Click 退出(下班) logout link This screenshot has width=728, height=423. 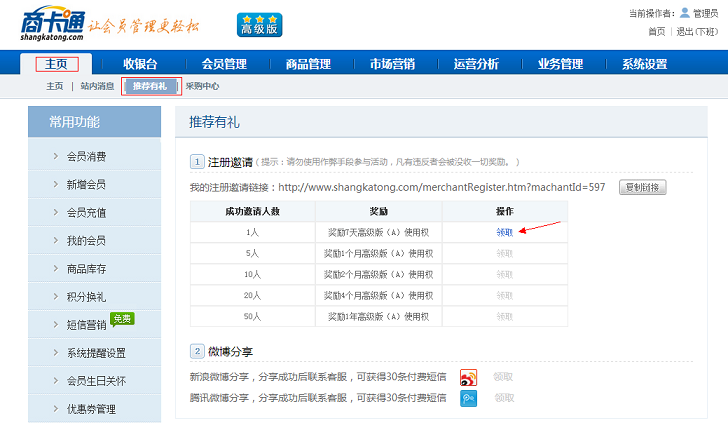[696, 31]
